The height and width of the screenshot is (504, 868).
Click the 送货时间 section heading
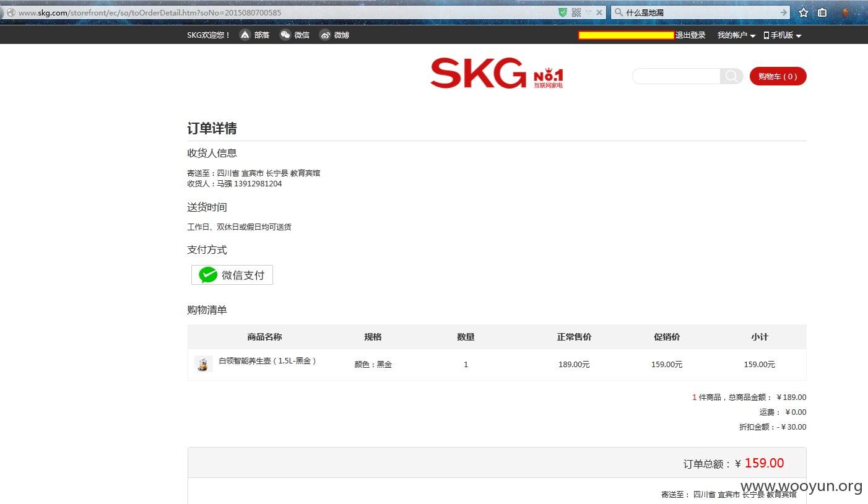point(207,207)
